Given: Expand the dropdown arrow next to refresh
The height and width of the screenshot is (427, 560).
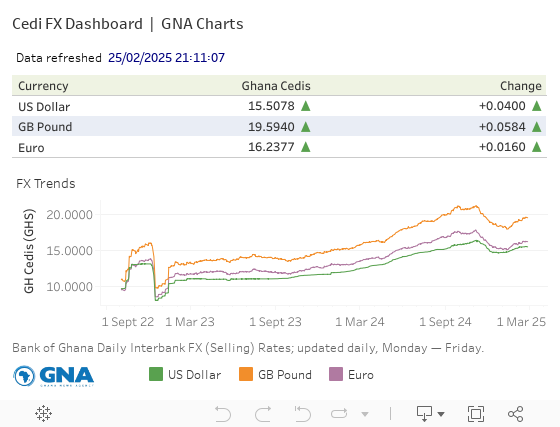Looking at the screenshot, I should point(365,414).
